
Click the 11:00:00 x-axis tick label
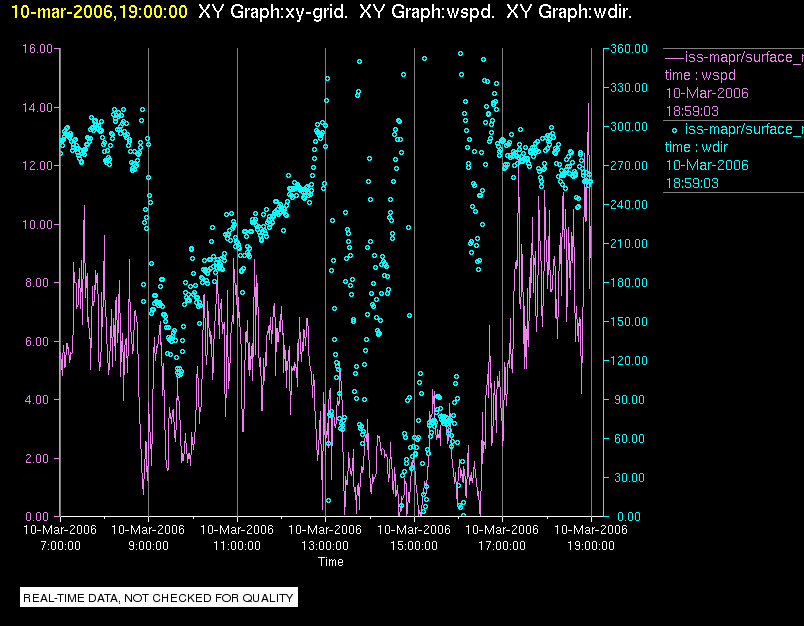coord(237,546)
